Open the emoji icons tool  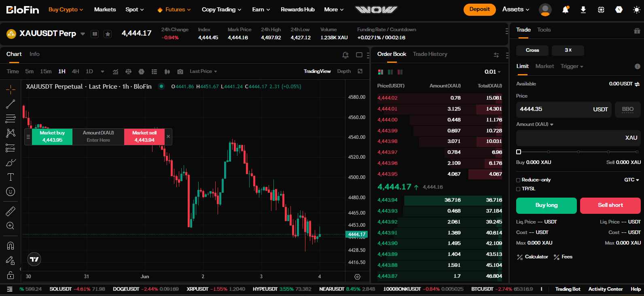pos(11,192)
